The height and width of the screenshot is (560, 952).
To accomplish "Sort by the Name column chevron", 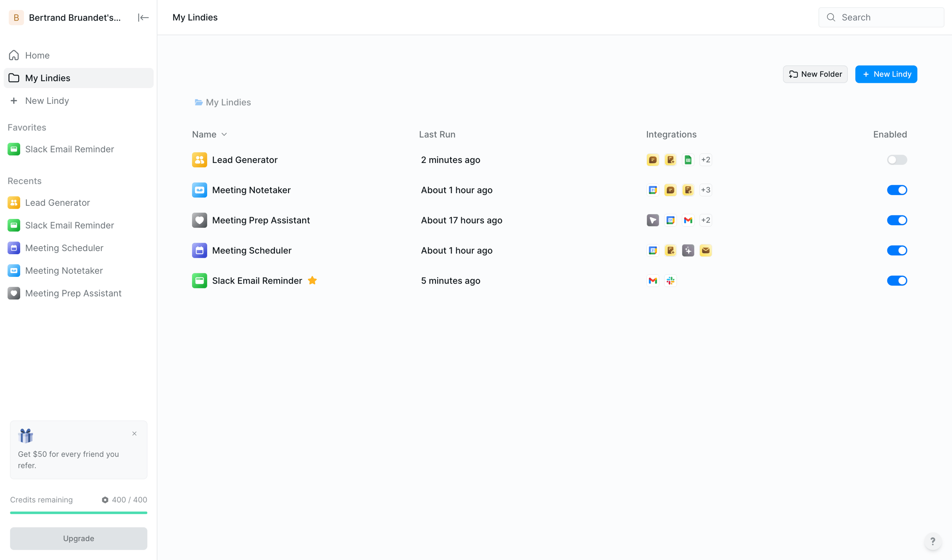I will tap(224, 134).
